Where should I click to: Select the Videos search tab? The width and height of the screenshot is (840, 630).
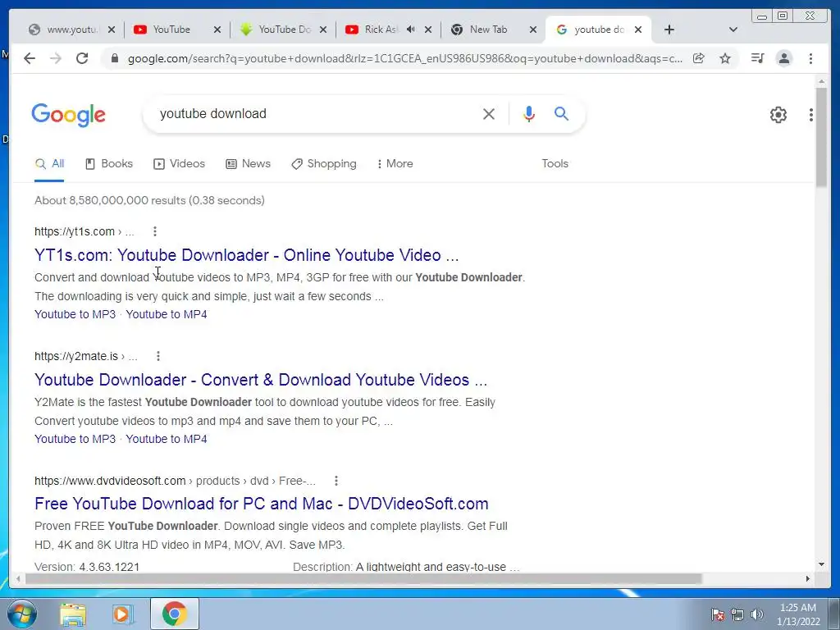179,163
